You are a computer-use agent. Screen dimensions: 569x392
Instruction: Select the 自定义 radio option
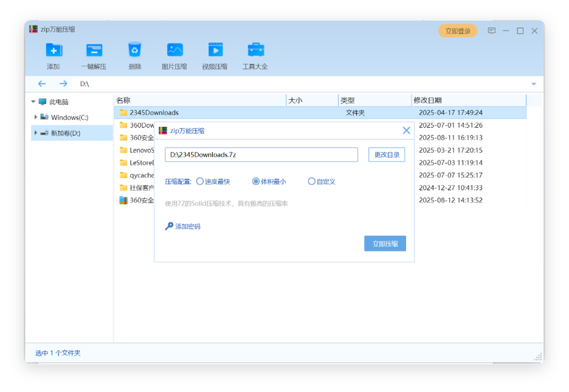pyautogui.click(x=312, y=181)
